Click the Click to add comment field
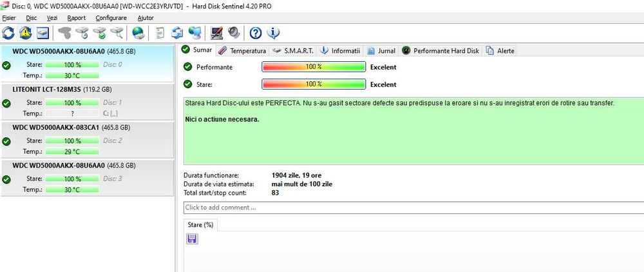The height and width of the screenshot is (272, 644). pos(413,208)
